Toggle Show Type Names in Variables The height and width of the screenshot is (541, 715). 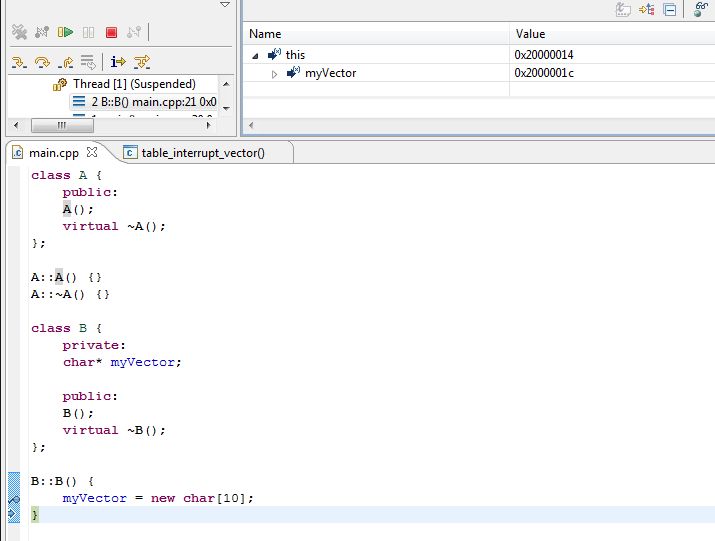pyautogui.click(x=623, y=10)
